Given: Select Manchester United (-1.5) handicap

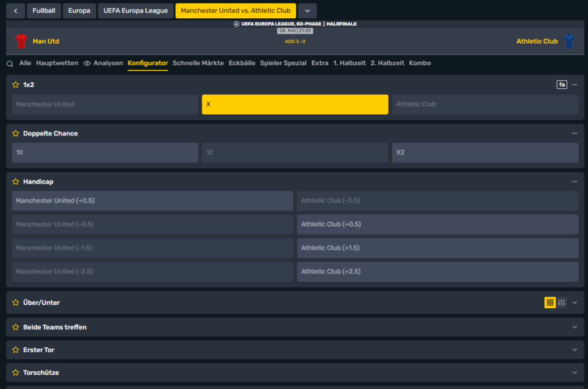Looking at the screenshot, I should click(x=153, y=248).
